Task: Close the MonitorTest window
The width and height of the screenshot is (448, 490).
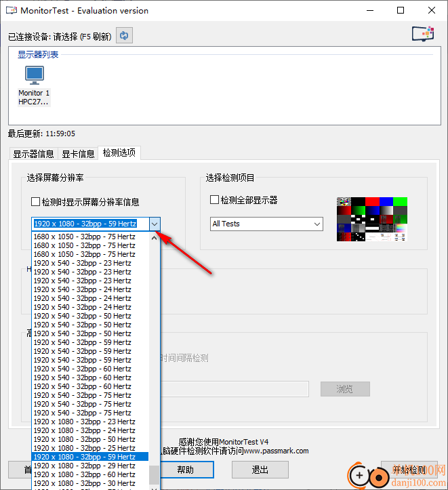Action: click(432, 10)
